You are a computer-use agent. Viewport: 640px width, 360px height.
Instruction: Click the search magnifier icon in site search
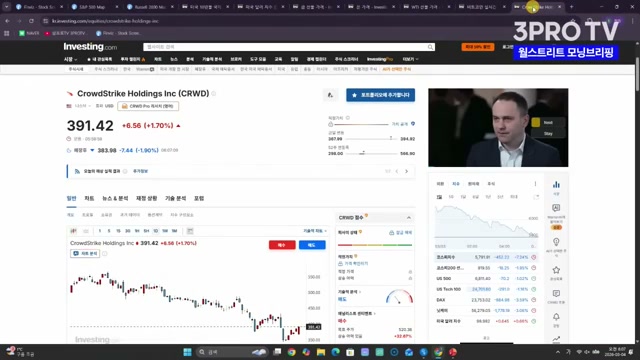click(x=430, y=47)
